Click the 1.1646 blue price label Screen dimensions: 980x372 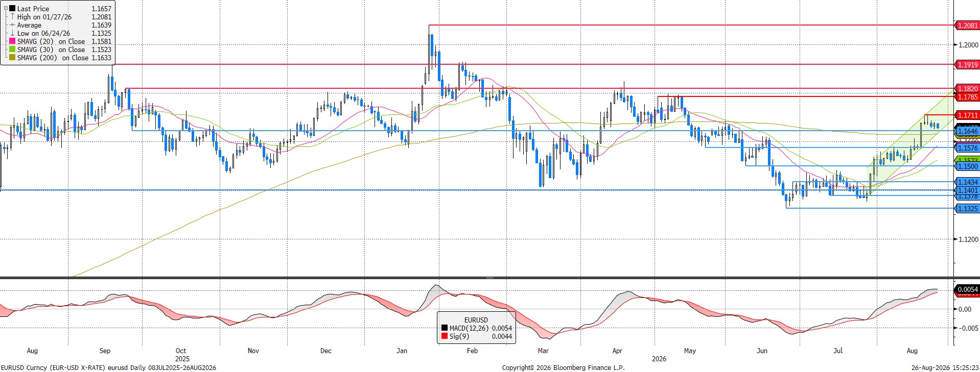pos(967,131)
